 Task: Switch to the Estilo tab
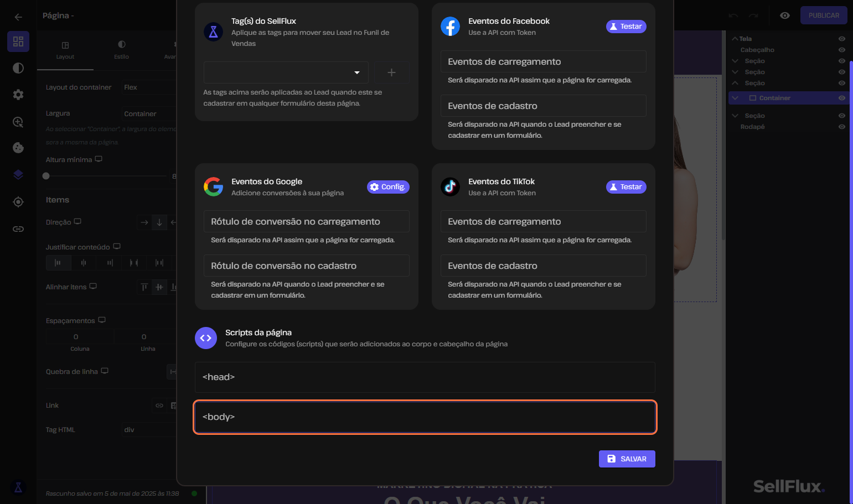pos(122,50)
